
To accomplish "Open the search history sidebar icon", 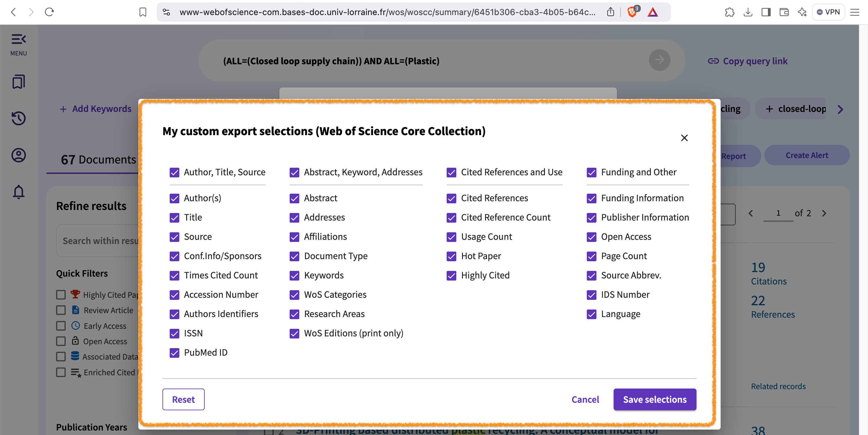I will click(x=18, y=118).
